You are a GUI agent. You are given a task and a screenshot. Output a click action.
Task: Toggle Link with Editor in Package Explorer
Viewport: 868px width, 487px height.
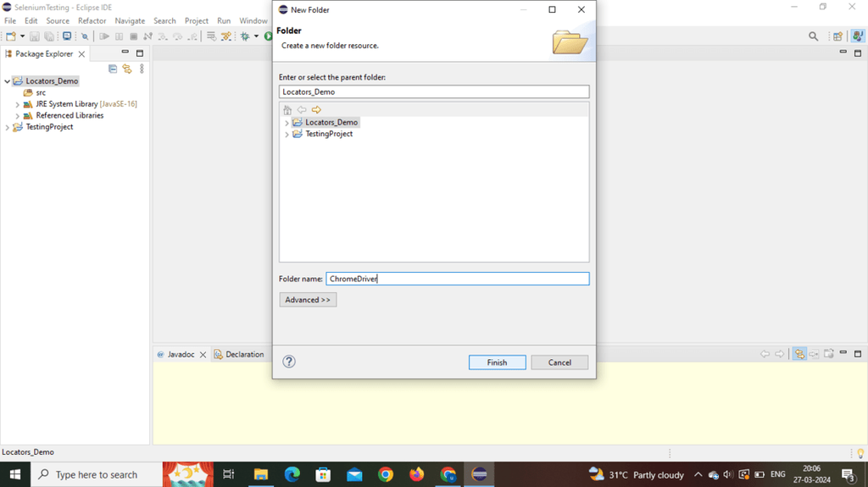[127, 69]
